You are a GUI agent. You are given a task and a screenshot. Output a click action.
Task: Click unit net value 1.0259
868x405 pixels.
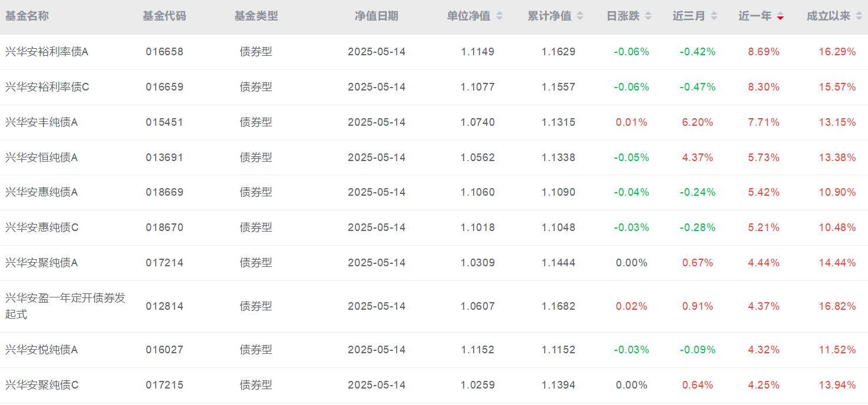point(478,385)
